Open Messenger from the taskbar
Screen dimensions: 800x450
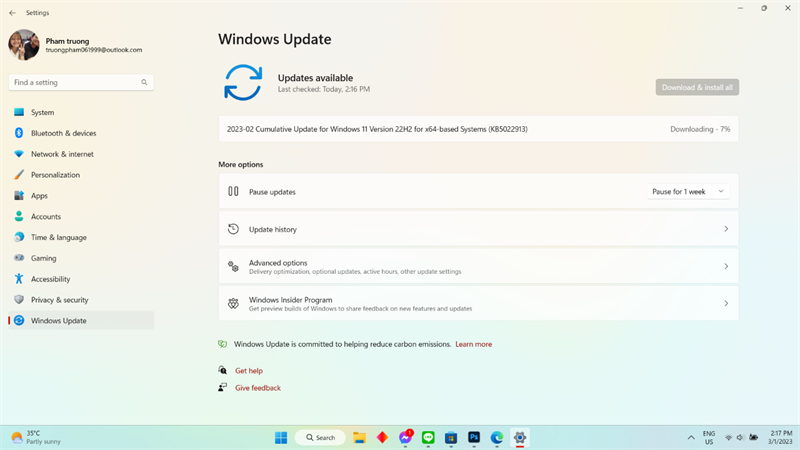pyautogui.click(x=406, y=438)
